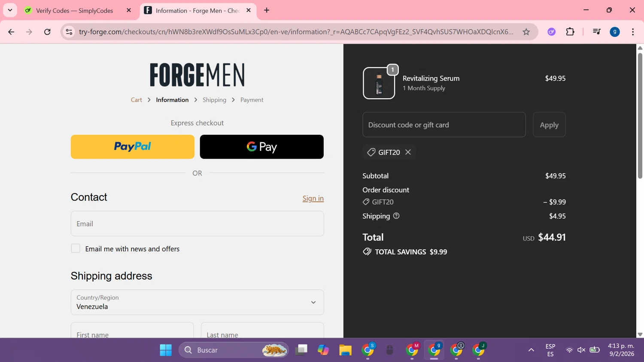The image size is (644, 362).
Task: Click the Sign in link
Action: [313, 198]
